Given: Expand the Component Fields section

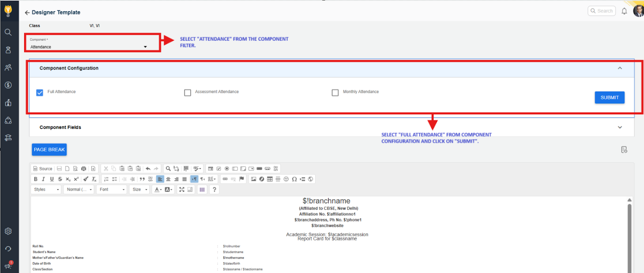Looking at the screenshot, I should coord(620,127).
